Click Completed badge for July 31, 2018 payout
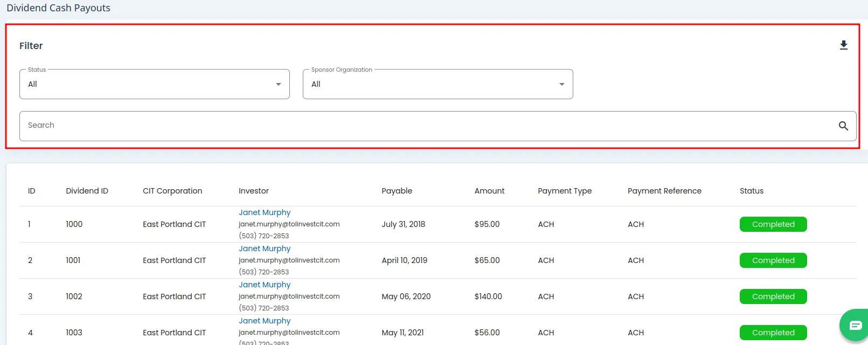This screenshot has height=345, width=868. tap(773, 224)
